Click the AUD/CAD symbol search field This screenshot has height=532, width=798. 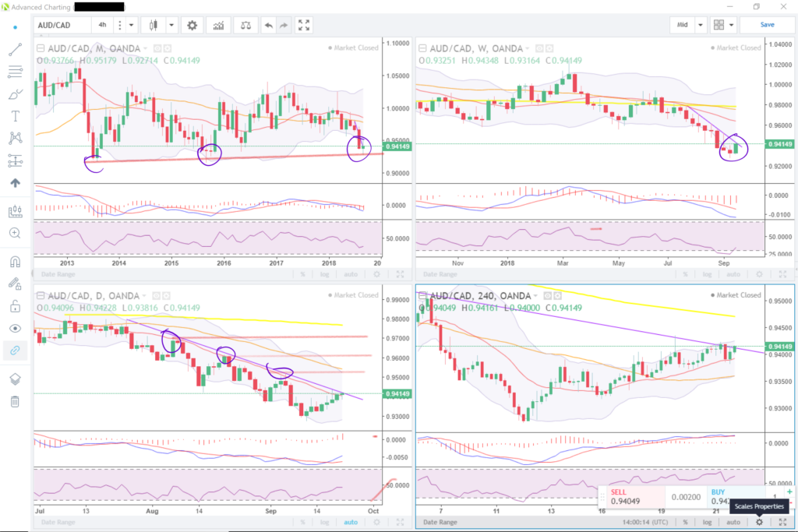(x=61, y=25)
